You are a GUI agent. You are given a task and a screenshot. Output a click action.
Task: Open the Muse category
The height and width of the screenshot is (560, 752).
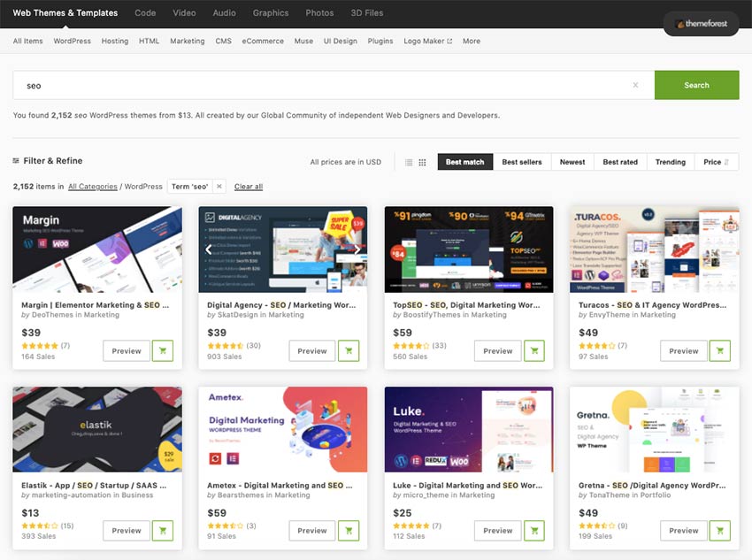(303, 41)
